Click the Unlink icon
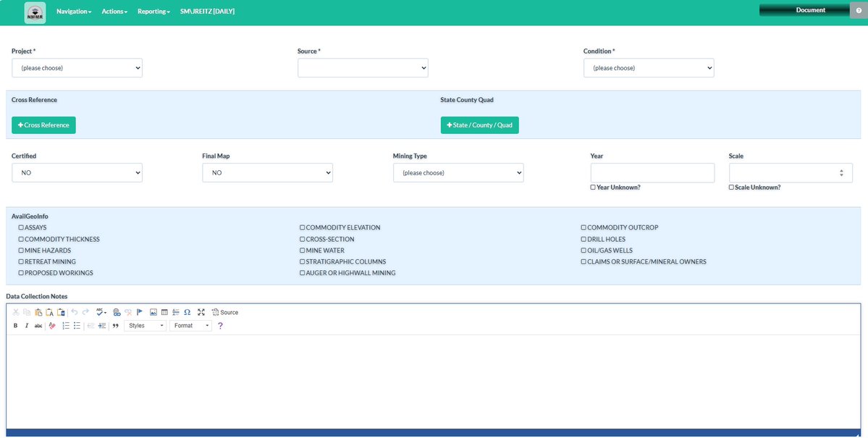Image resolution: width=868 pixels, height=438 pixels. coord(128,312)
